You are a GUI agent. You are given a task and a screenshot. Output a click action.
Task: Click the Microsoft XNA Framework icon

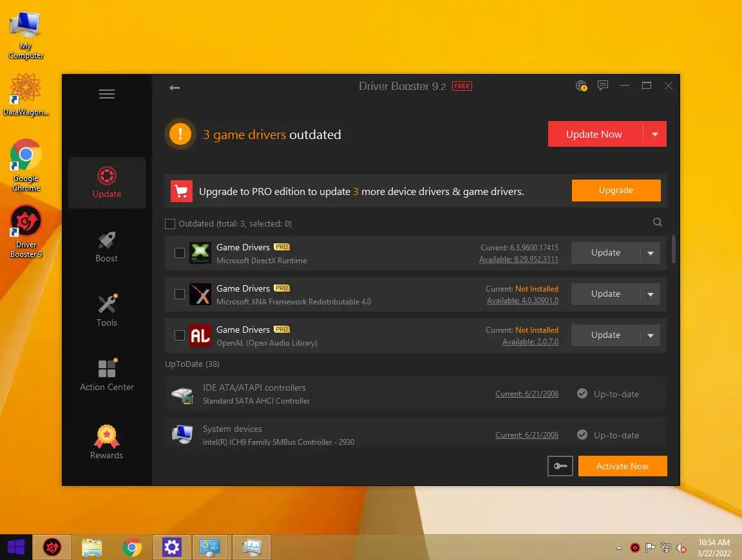click(200, 294)
